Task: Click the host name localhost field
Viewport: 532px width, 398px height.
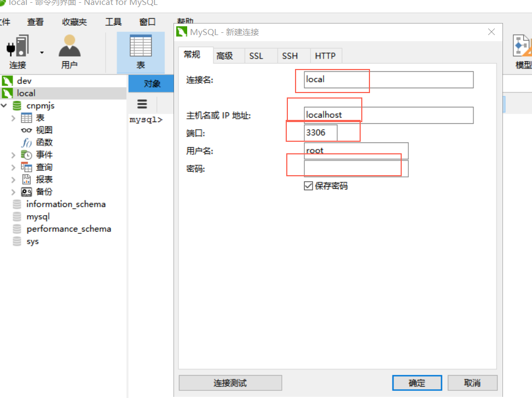Action: [389, 116]
